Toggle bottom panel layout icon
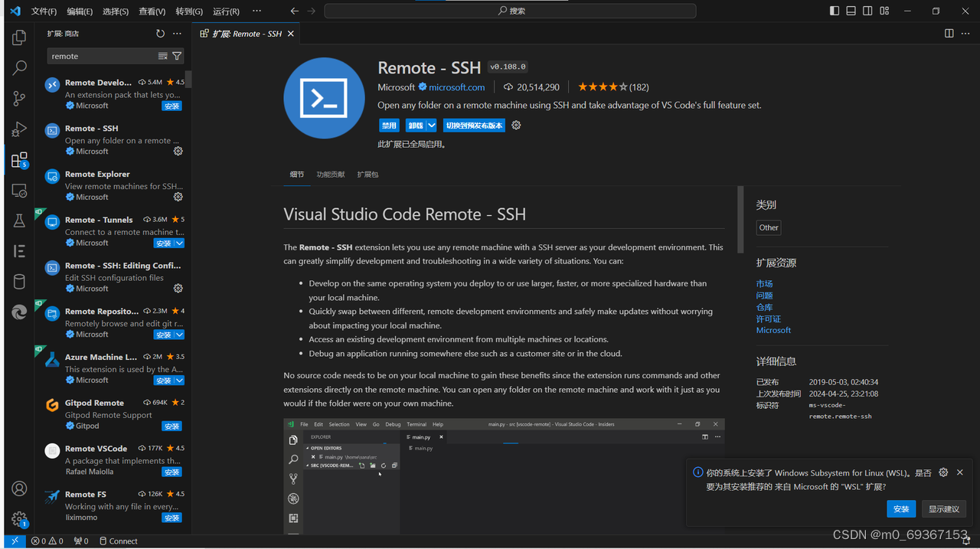The width and height of the screenshot is (980, 549). tap(851, 11)
